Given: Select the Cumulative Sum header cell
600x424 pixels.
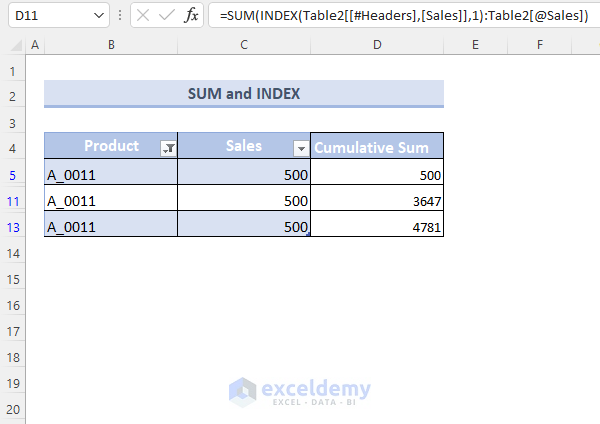Looking at the screenshot, I should 377,148.
